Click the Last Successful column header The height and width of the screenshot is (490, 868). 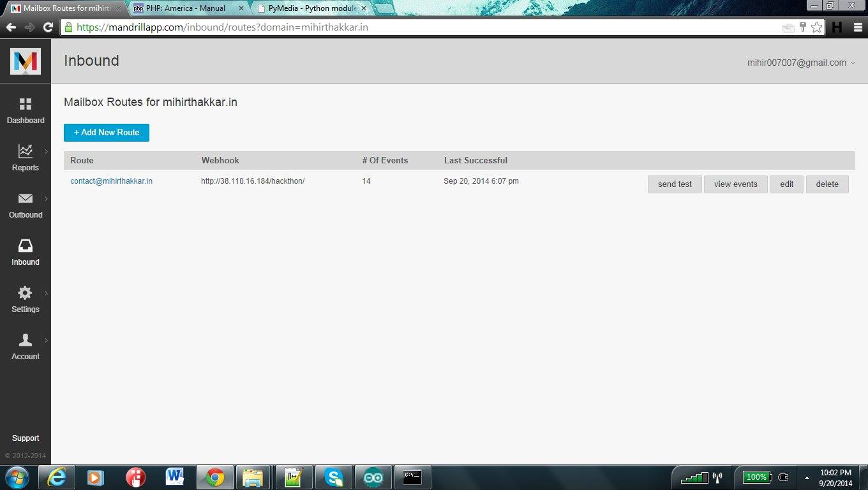pyautogui.click(x=475, y=160)
